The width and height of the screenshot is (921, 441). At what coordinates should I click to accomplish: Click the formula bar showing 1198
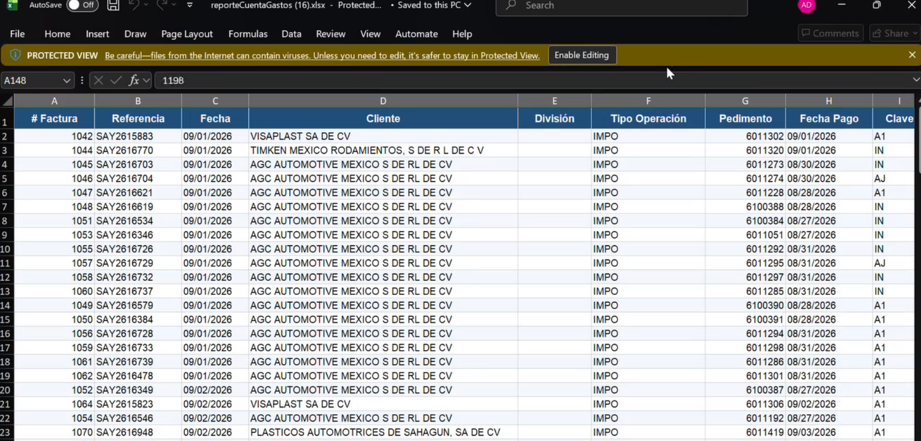[532, 80]
